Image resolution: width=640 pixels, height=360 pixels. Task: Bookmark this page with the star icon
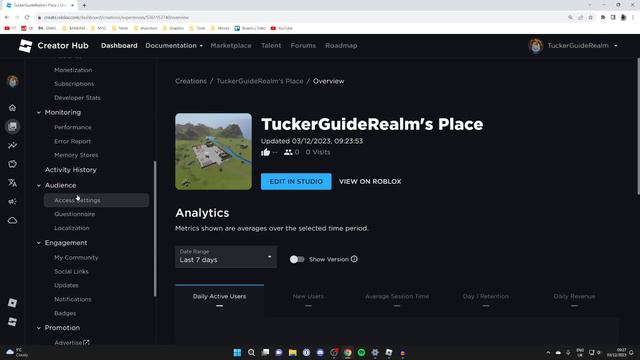pyautogui.click(x=591, y=18)
